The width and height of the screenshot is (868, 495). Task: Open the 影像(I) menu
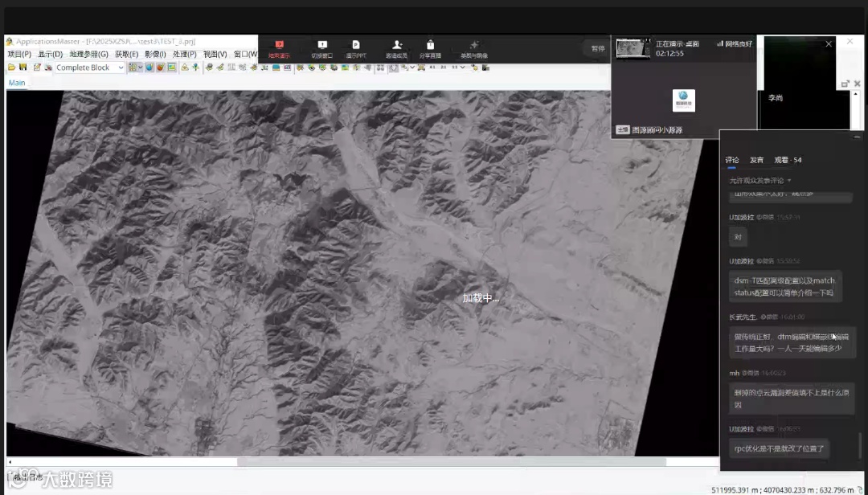point(155,54)
